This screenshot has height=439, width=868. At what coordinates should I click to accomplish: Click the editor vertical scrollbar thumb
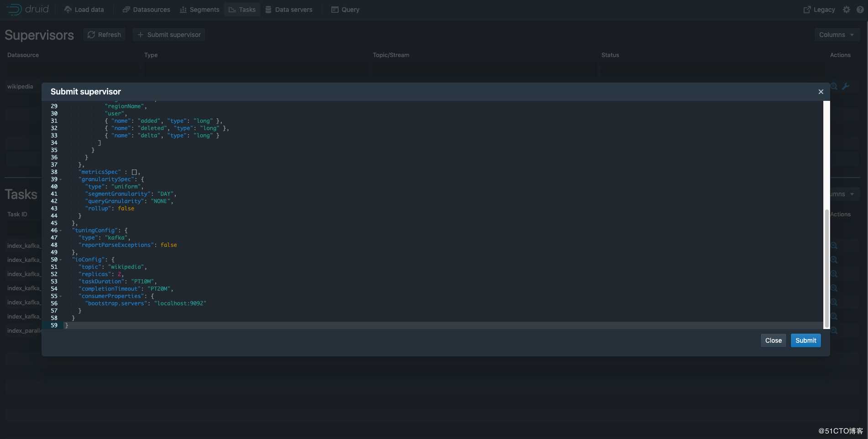point(826,268)
